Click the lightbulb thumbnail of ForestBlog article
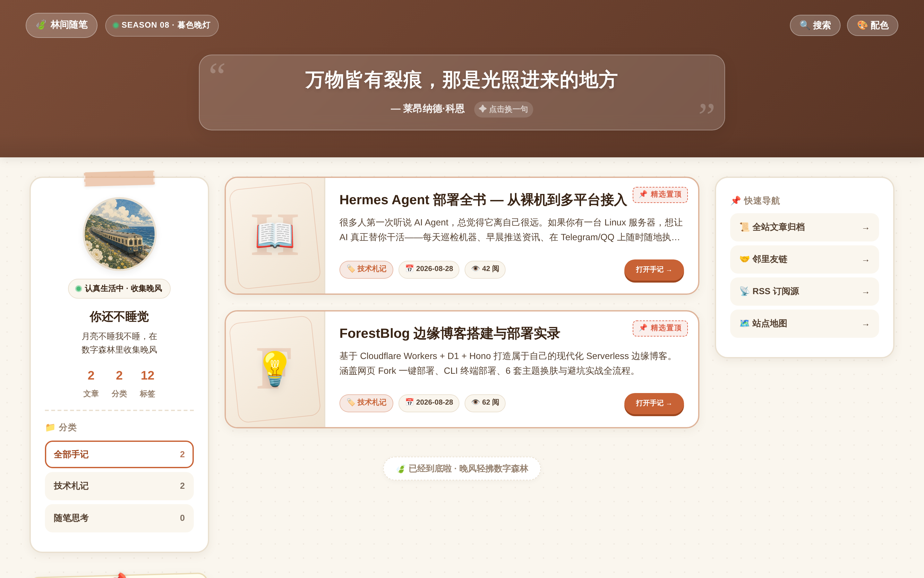This screenshot has width=924, height=578. [275, 369]
